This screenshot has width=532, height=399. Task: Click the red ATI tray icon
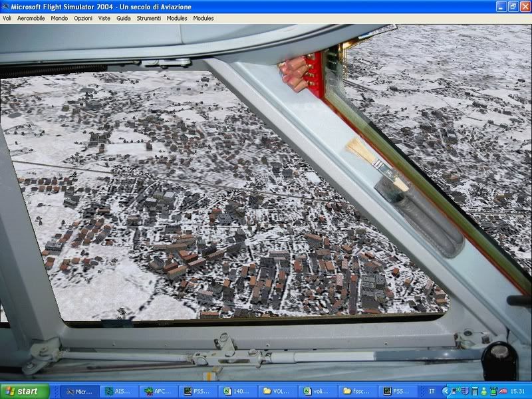pos(503,391)
